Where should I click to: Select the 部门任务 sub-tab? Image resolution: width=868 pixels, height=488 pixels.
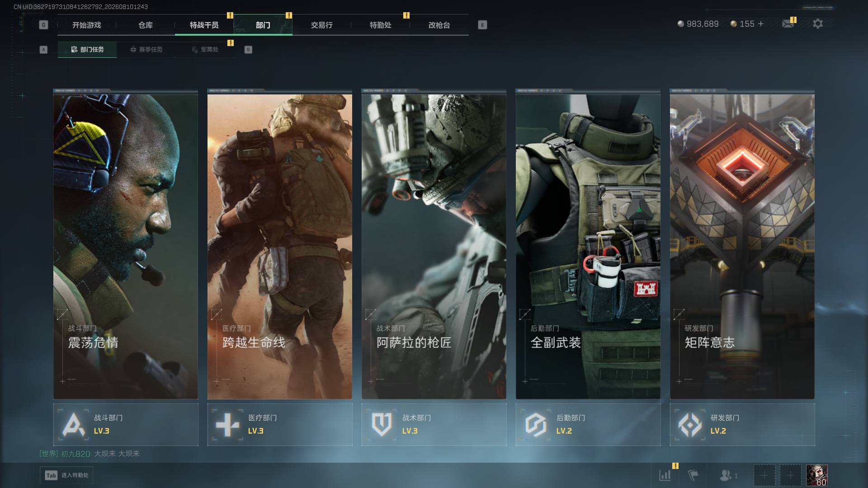[x=87, y=50]
